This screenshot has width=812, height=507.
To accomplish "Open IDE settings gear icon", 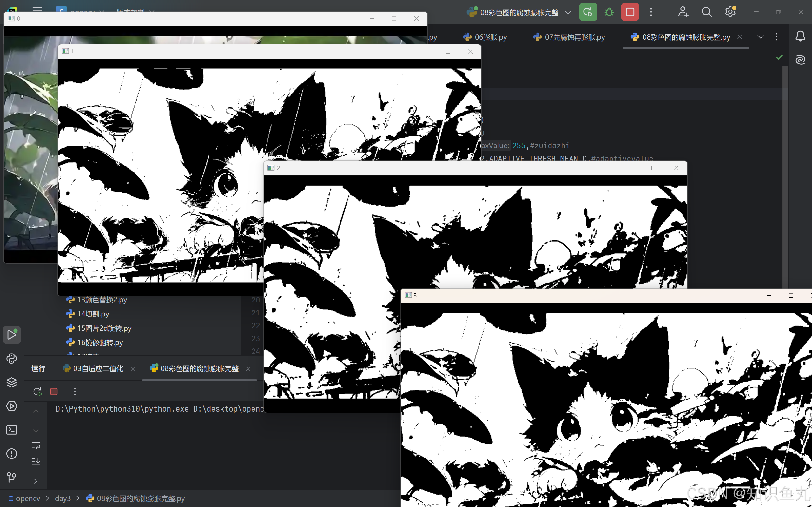I will coord(730,12).
